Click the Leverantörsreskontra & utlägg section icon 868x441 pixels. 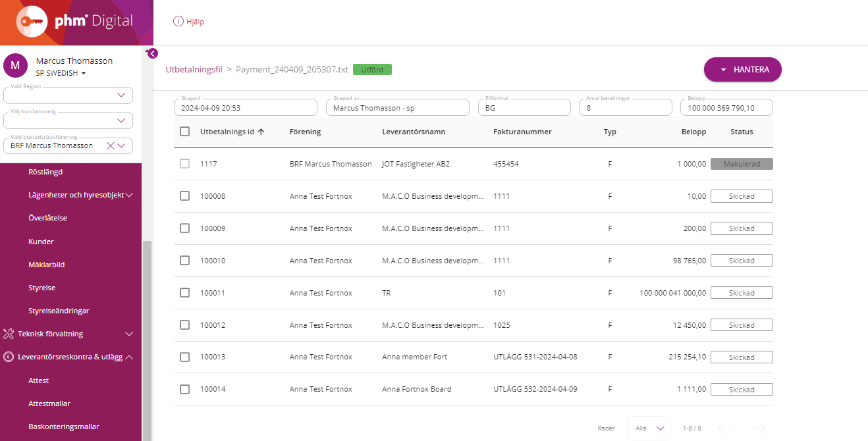coord(9,357)
